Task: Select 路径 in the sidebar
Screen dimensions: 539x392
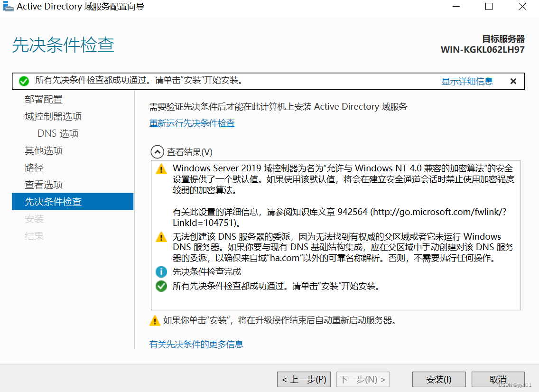Action: coord(34,168)
